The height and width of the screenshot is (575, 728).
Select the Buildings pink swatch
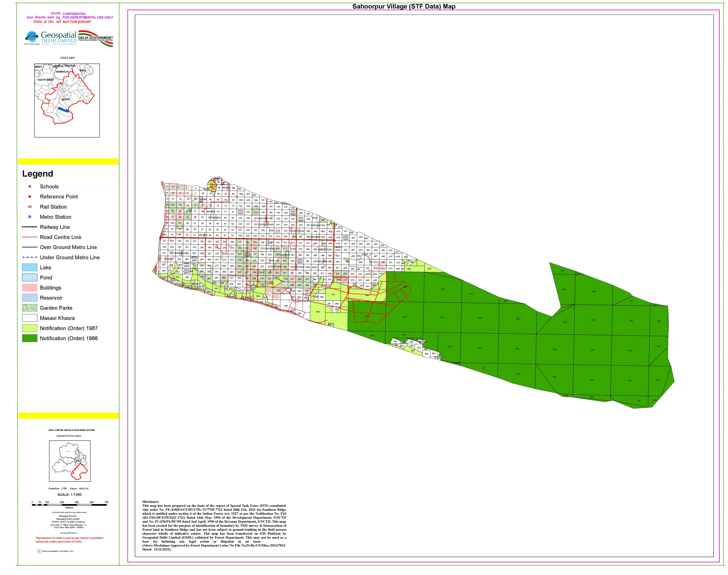click(30, 287)
